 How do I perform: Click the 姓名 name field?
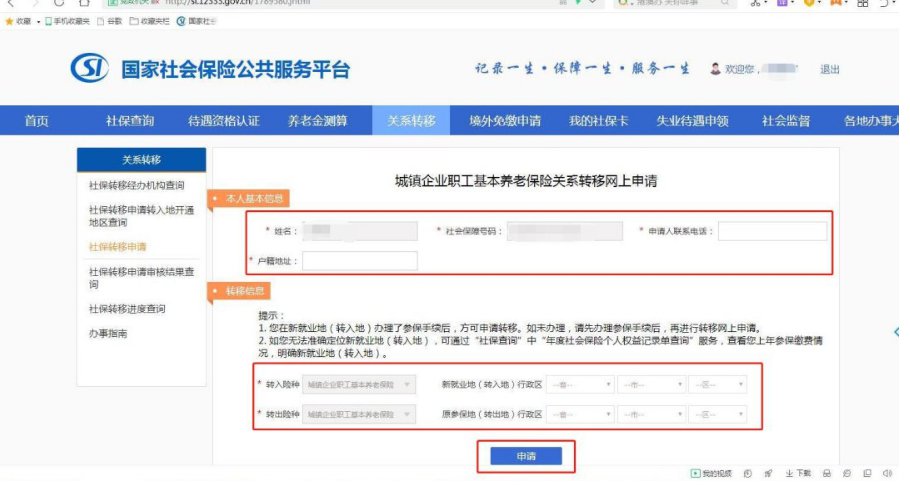(x=360, y=231)
